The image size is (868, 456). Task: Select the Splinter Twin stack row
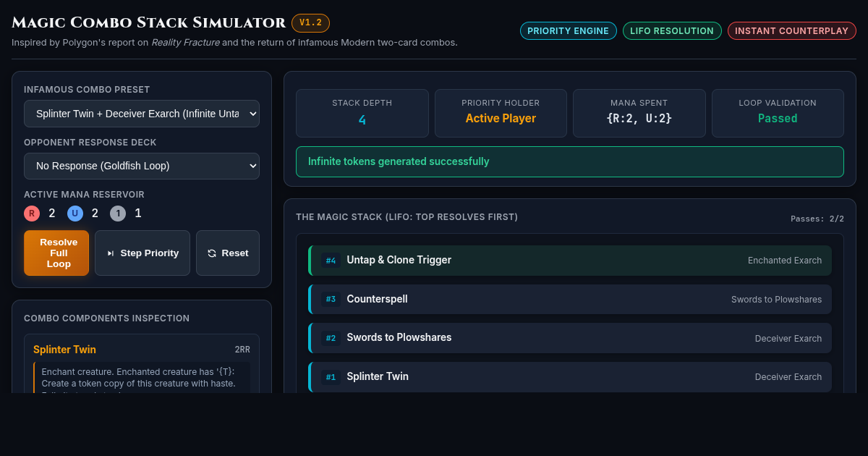point(570,377)
